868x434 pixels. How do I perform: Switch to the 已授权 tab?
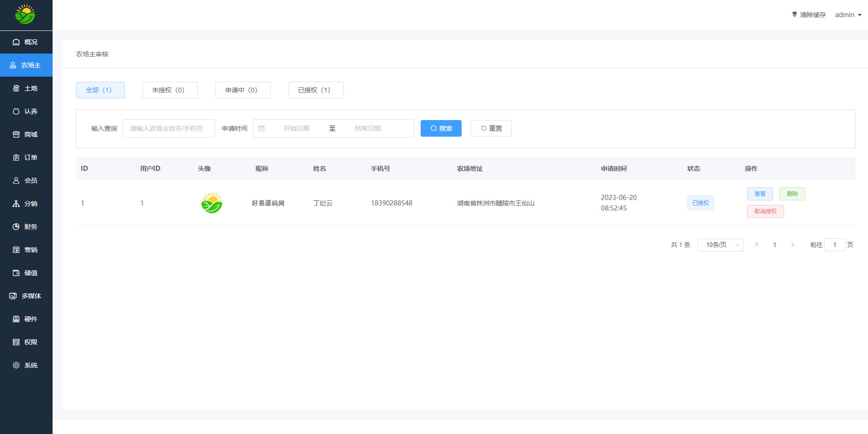tap(315, 90)
